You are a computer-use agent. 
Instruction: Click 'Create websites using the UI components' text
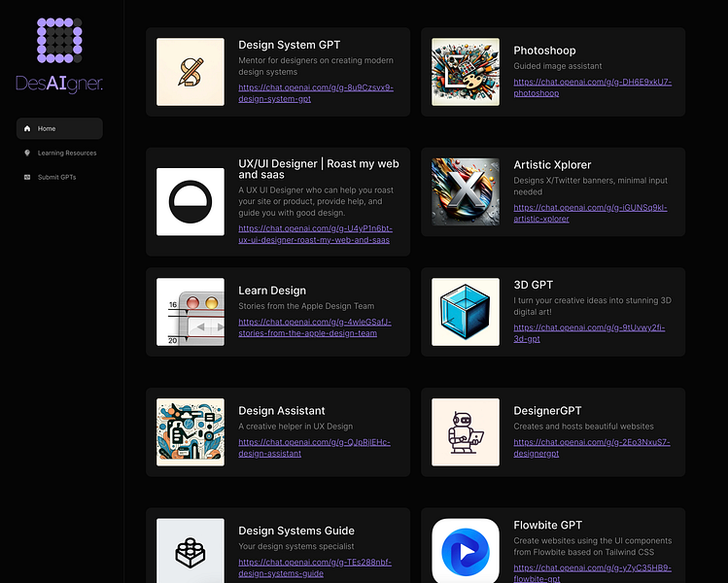click(x=593, y=546)
